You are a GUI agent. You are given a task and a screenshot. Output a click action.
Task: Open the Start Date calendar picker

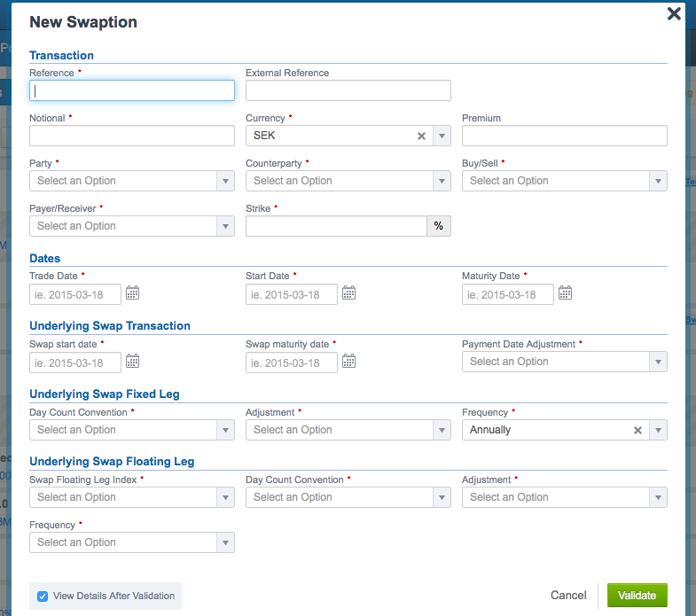pyautogui.click(x=349, y=293)
